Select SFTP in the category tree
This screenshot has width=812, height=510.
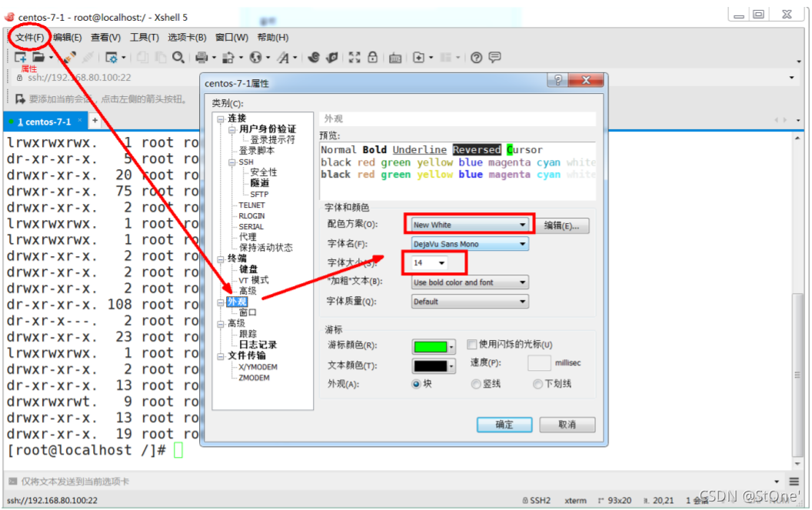coord(259,195)
